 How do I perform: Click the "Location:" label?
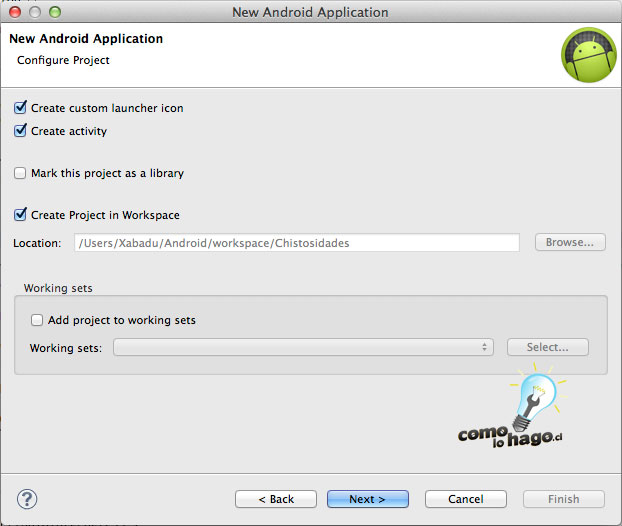pos(37,243)
